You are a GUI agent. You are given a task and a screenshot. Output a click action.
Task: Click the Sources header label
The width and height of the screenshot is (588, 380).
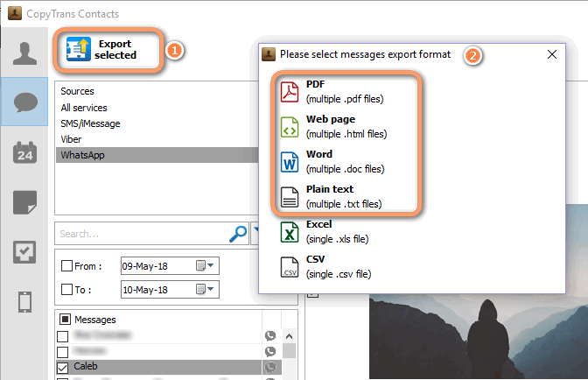coord(77,91)
